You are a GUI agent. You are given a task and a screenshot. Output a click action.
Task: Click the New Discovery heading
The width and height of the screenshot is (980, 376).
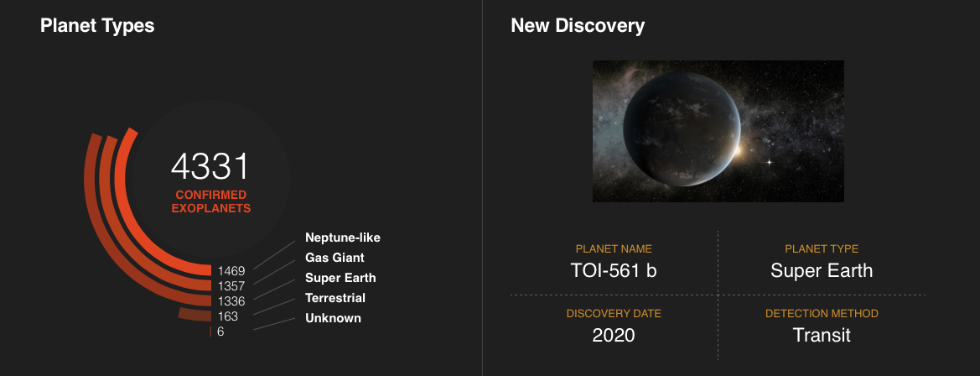pos(578,26)
